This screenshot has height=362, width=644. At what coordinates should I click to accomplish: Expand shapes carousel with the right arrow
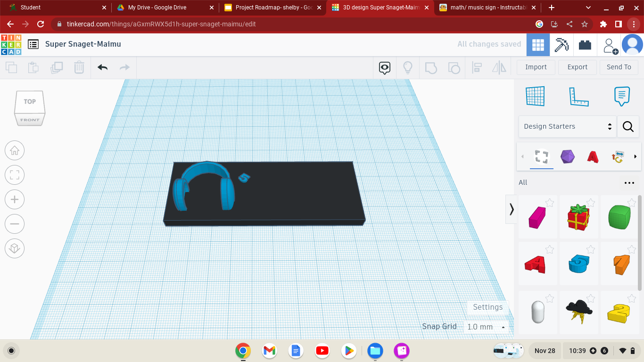tap(636, 157)
